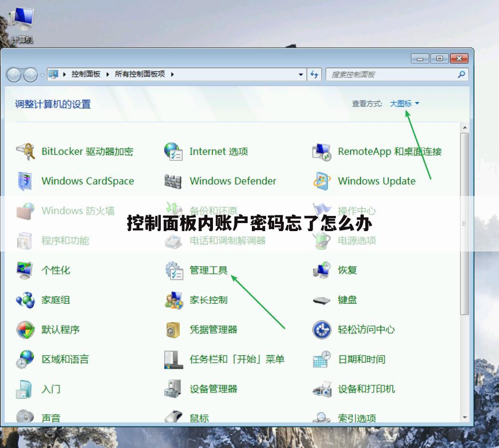The image size is (499, 448).
Task: Click the Forward navigation button
Action: (30, 75)
